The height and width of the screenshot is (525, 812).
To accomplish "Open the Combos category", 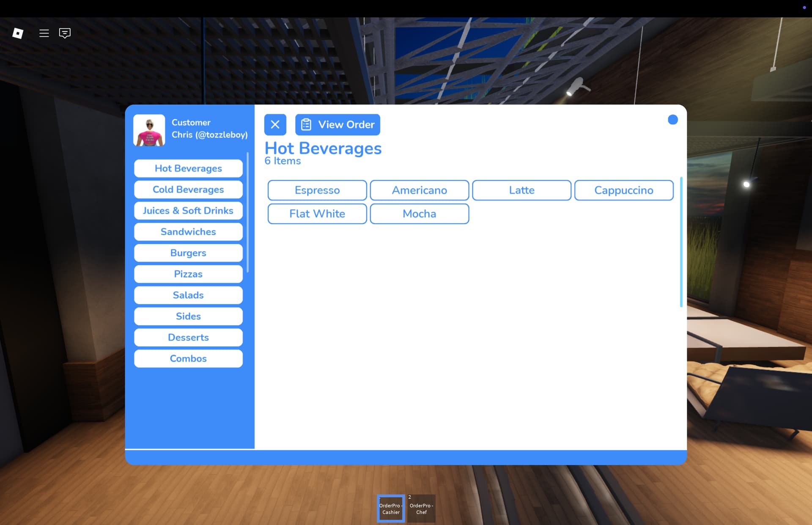I will pos(188,359).
